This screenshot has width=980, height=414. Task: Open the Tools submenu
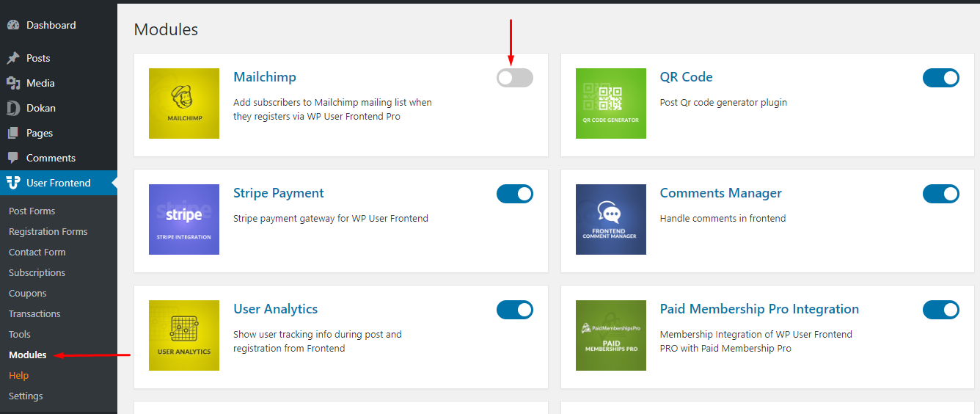[x=20, y=334]
